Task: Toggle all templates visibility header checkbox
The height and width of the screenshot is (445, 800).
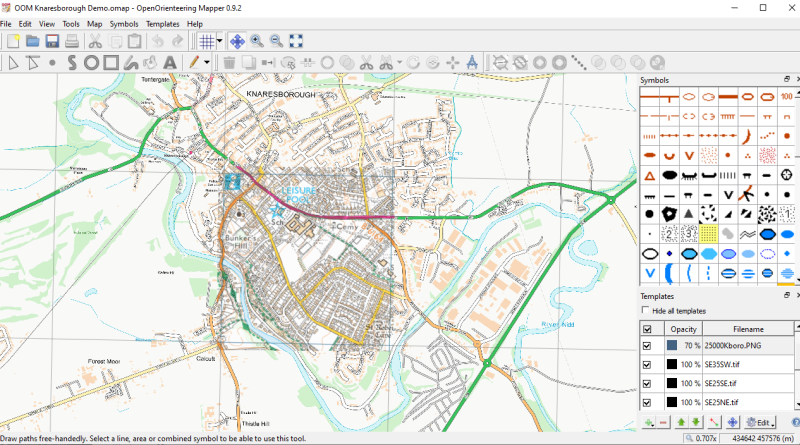Action: point(647,329)
